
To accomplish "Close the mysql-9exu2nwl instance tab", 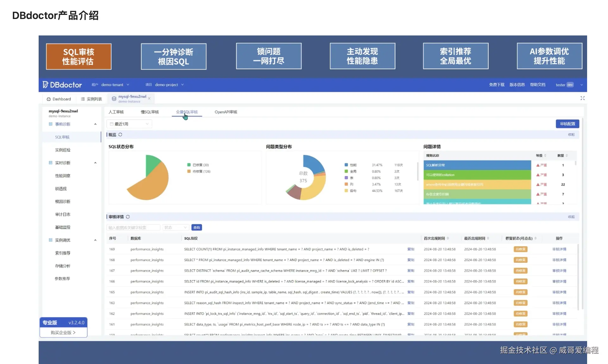I will 149,99.
